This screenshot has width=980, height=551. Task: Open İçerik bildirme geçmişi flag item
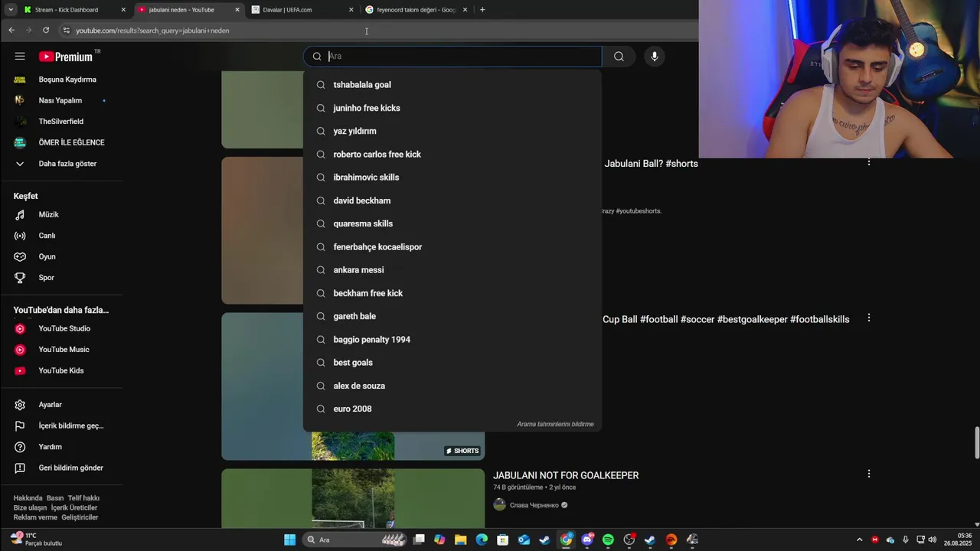pyautogui.click(x=61, y=425)
